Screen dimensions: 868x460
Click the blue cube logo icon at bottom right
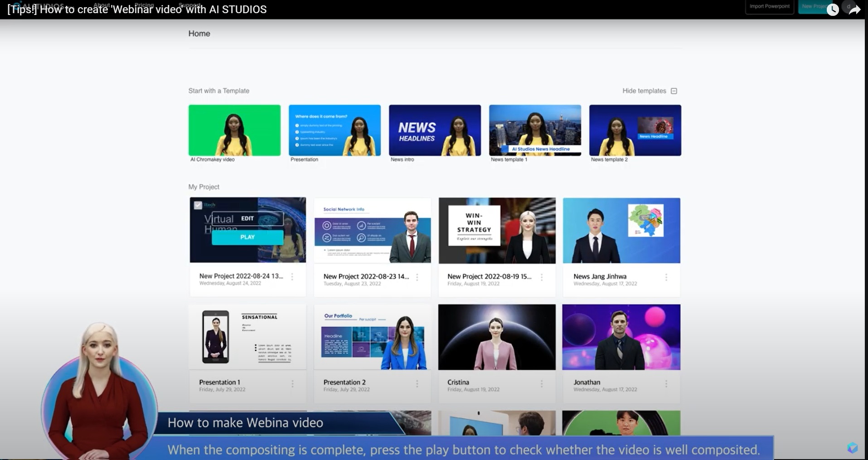[852, 448]
